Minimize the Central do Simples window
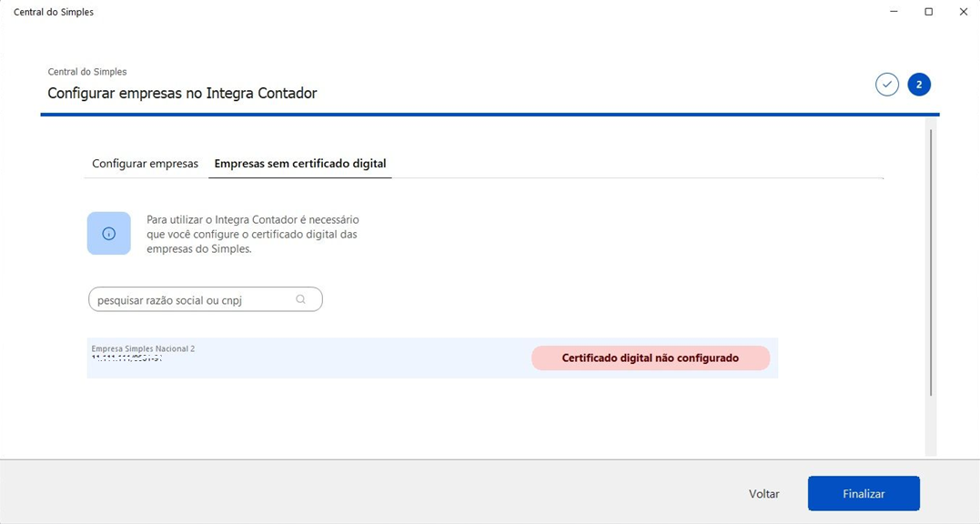 (x=894, y=12)
